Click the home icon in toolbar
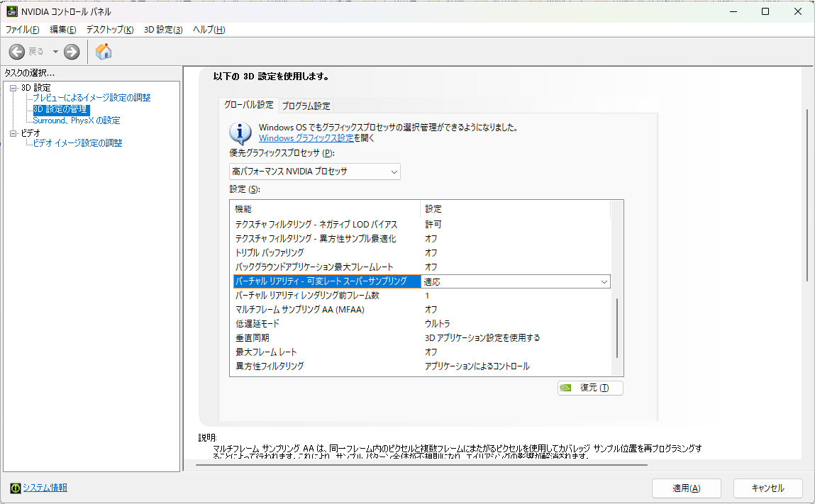Screen dimensions: 815x504 pos(104,51)
